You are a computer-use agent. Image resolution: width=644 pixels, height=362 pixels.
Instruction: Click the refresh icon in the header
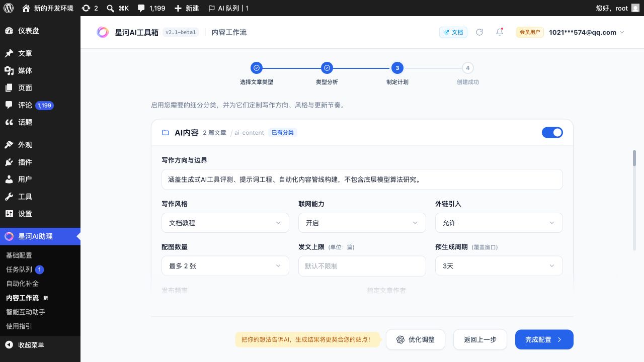[479, 32]
